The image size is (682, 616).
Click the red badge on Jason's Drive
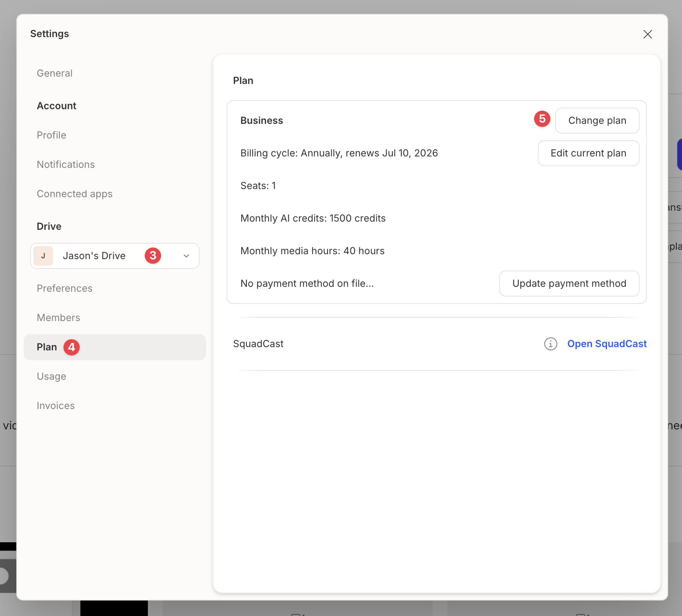coord(153,256)
